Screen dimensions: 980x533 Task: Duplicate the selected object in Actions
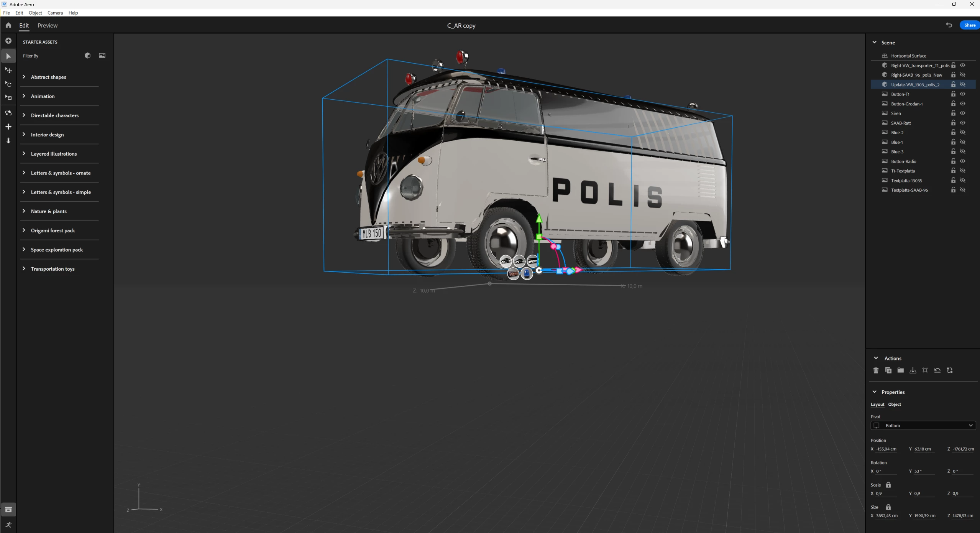coord(888,370)
